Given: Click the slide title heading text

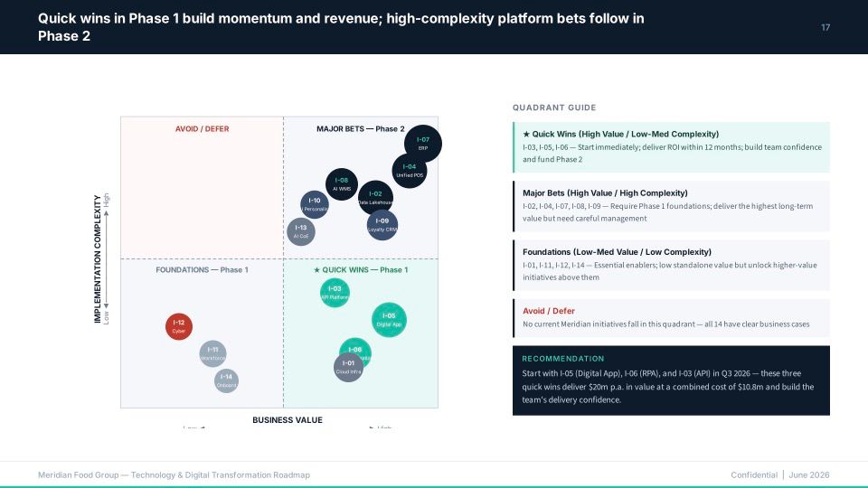Looking at the screenshot, I should (341, 27).
